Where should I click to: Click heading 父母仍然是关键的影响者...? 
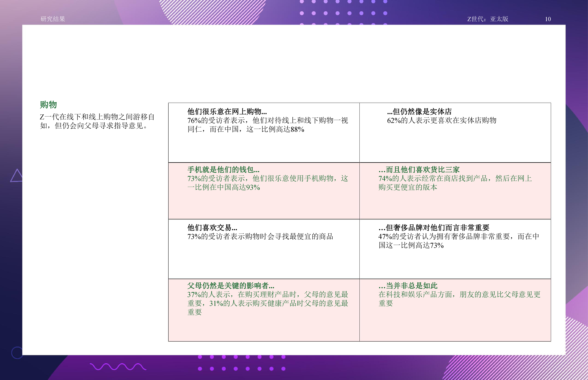pos(231,285)
